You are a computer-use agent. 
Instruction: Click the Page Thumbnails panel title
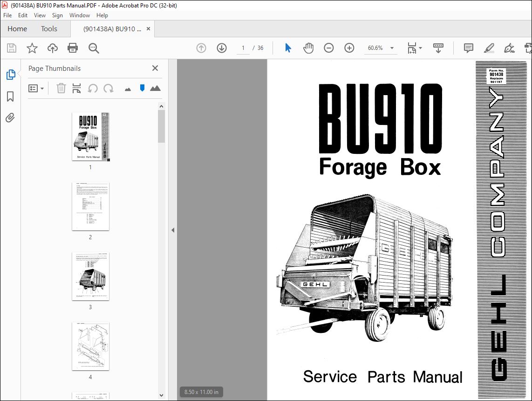55,68
